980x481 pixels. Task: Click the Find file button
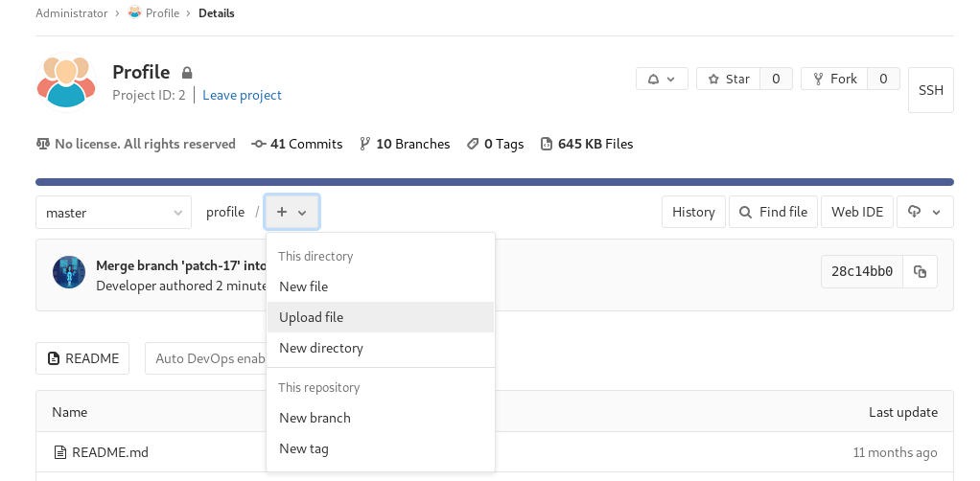click(x=773, y=212)
